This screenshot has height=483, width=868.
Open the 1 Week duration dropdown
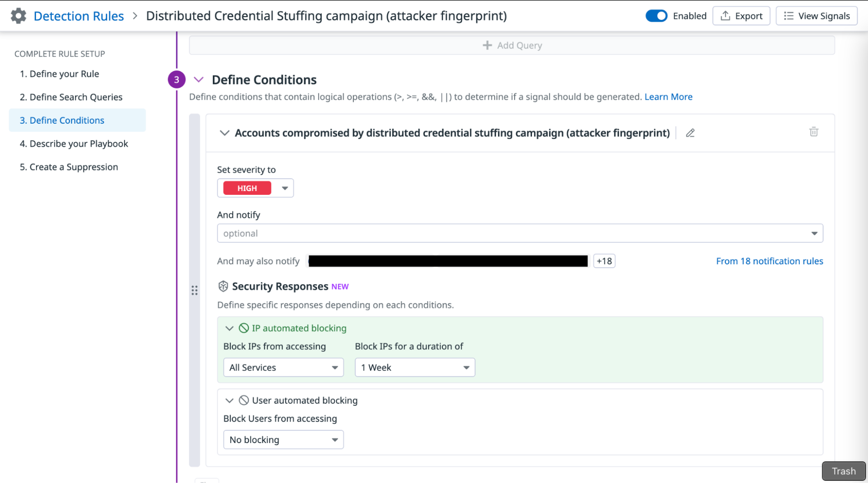click(415, 368)
